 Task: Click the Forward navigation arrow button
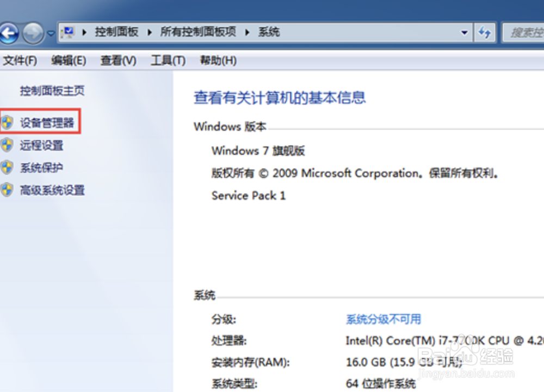click(x=33, y=34)
